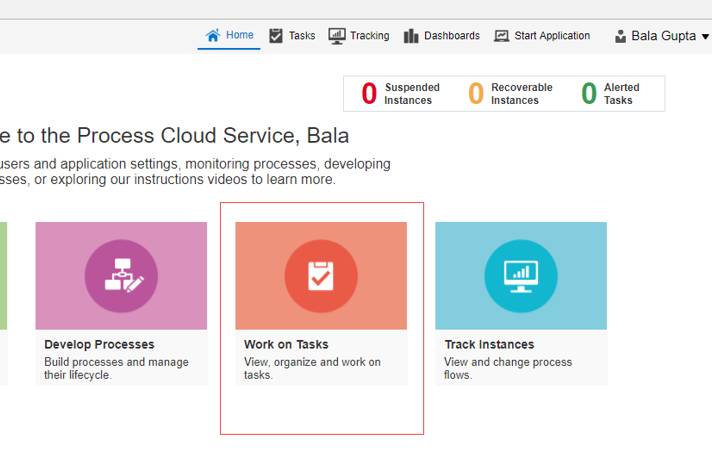Viewport: 712px width, 465px height.
Task: Click the Work on Tasks title
Action: [286, 345]
